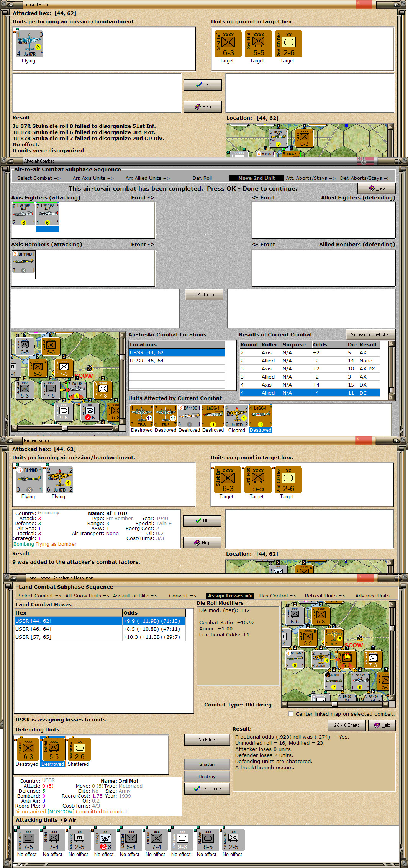Click OK - Done in Air-to-air Combat
This screenshot has height=868, width=408.
204,295
